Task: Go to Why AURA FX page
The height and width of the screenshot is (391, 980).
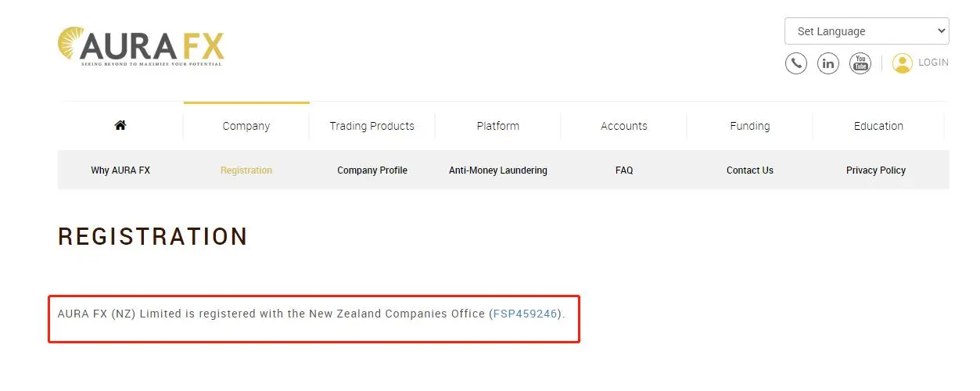Action: coord(120,170)
